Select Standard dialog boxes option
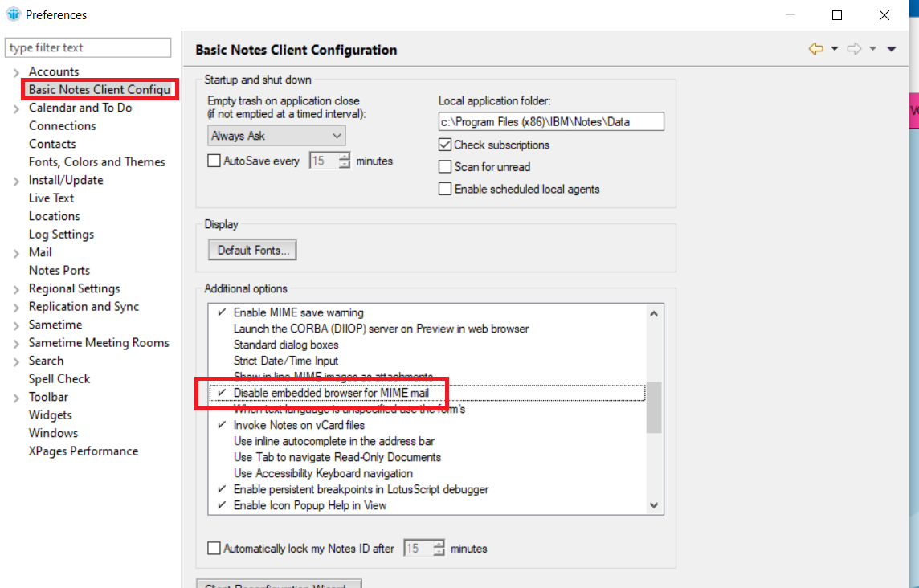 click(x=285, y=345)
